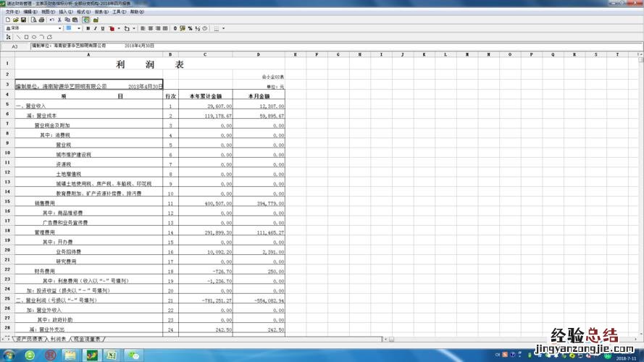Click the Open file folder icon

coord(16,20)
